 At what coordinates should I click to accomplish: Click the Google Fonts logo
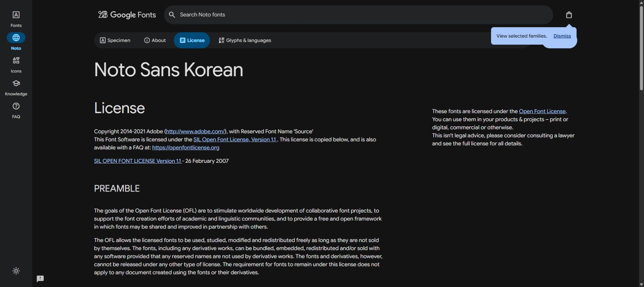(x=127, y=15)
